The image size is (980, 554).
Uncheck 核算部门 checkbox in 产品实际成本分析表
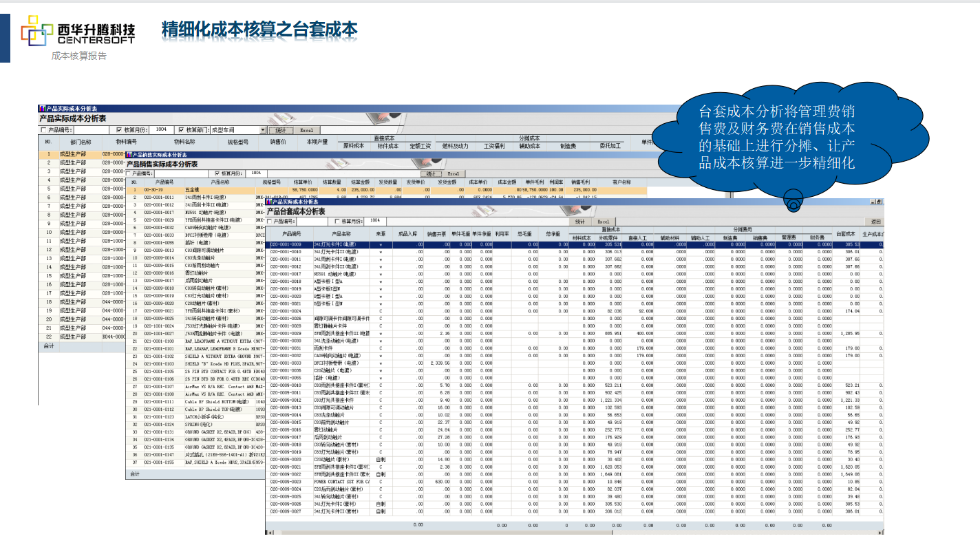coord(181,129)
